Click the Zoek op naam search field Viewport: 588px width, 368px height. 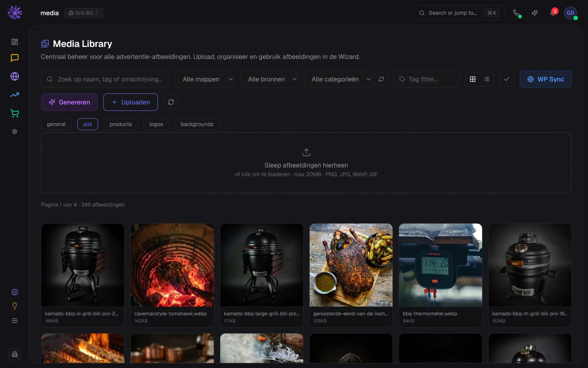[x=105, y=79]
